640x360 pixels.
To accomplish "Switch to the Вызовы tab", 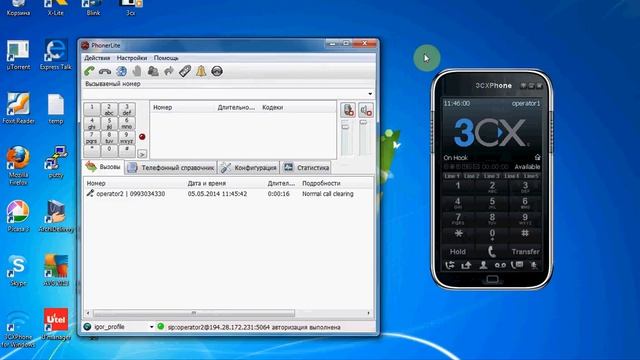I will click(104, 167).
